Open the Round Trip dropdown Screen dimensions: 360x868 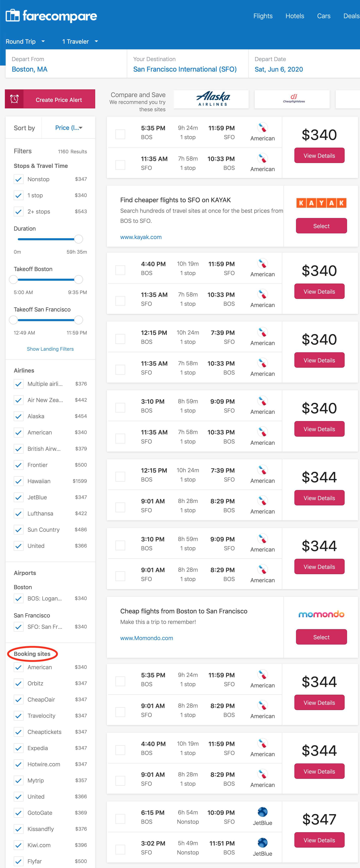(25, 41)
